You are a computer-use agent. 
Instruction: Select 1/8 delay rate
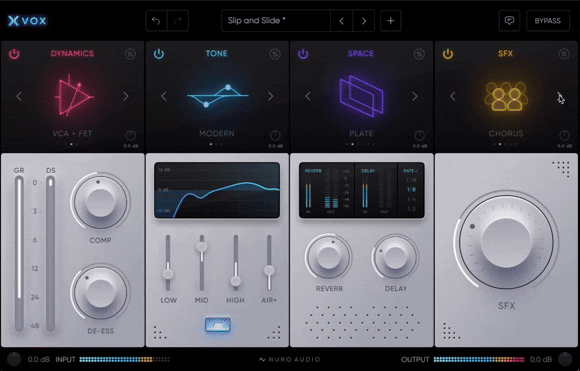coord(411,190)
